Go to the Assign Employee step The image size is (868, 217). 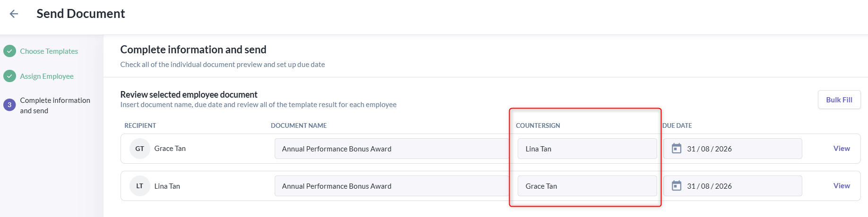coord(47,76)
